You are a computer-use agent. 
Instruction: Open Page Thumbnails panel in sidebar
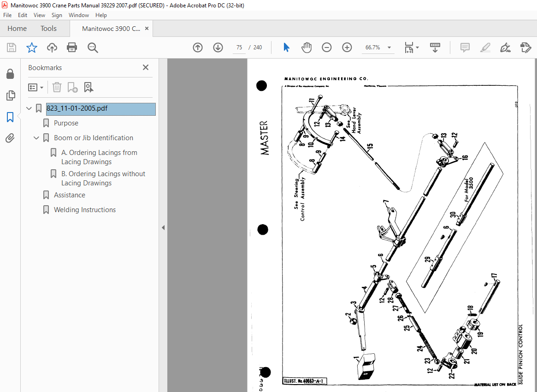coord(10,95)
